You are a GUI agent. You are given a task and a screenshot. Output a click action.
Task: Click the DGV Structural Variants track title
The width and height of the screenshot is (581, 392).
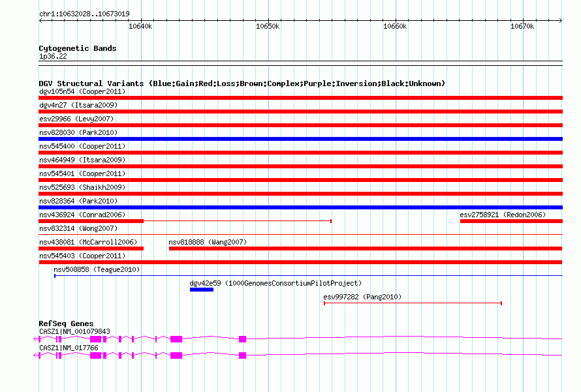242,83
